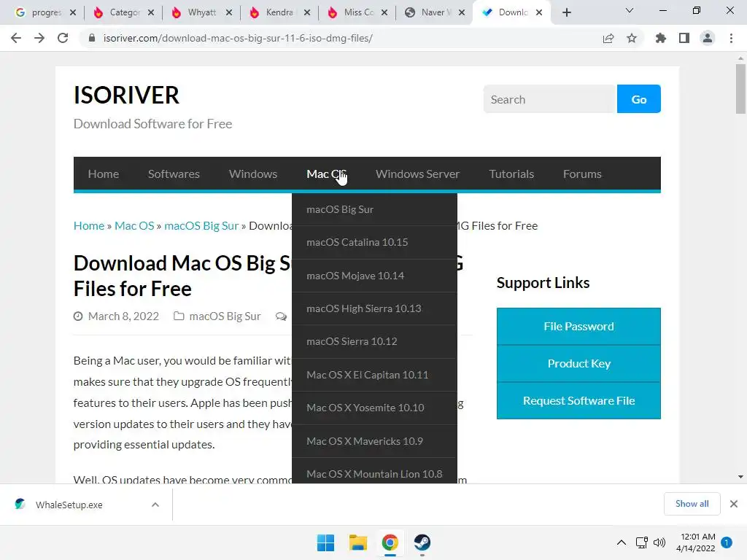Select macOS Mojave 10.14
This screenshot has width=747, height=560.
coord(374,276)
